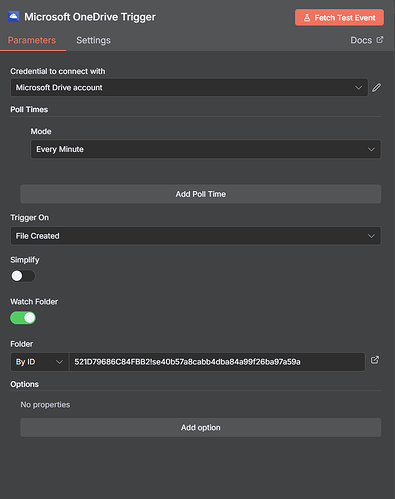
Task: Open the File Created trigger dropdown
Action: (195, 236)
